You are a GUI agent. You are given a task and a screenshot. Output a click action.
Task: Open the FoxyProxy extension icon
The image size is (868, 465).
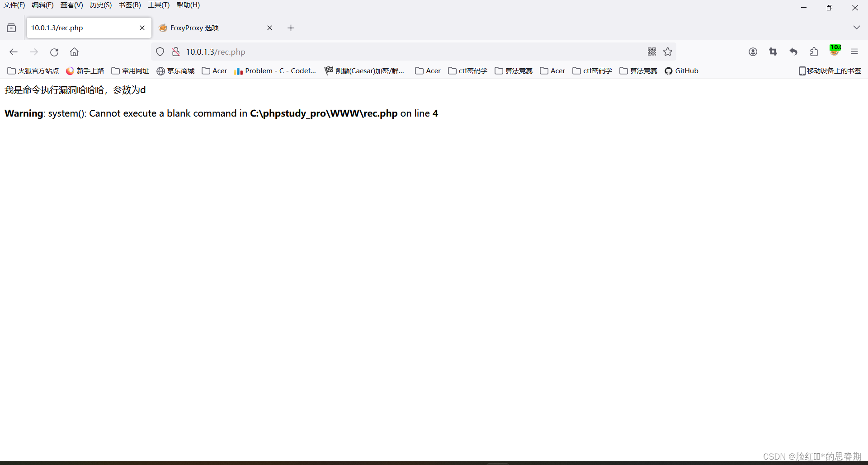tap(835, 51)
